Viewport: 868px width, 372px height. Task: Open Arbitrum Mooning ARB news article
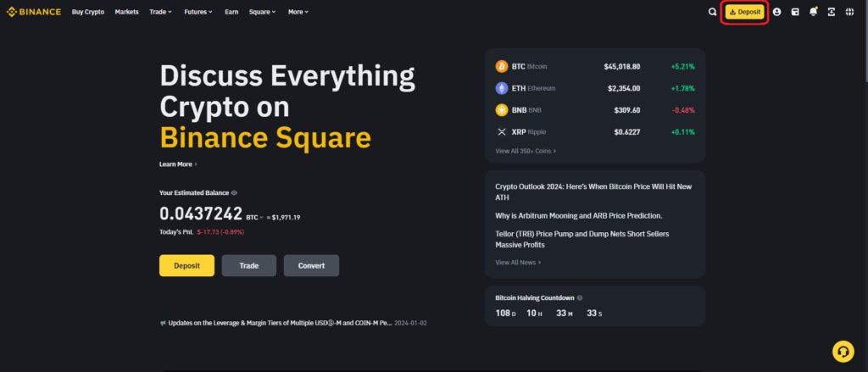coord(578,216)
